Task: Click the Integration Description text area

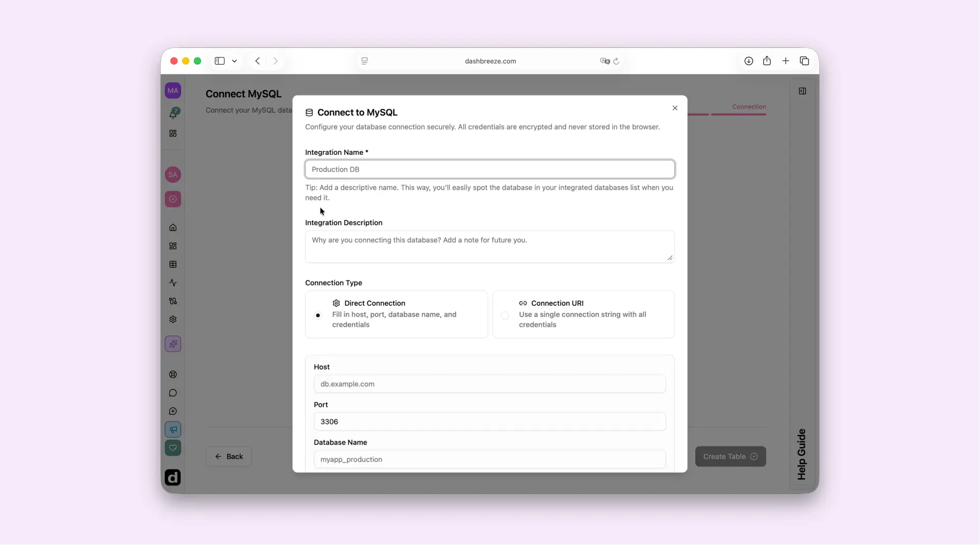Action: point(490,247)
